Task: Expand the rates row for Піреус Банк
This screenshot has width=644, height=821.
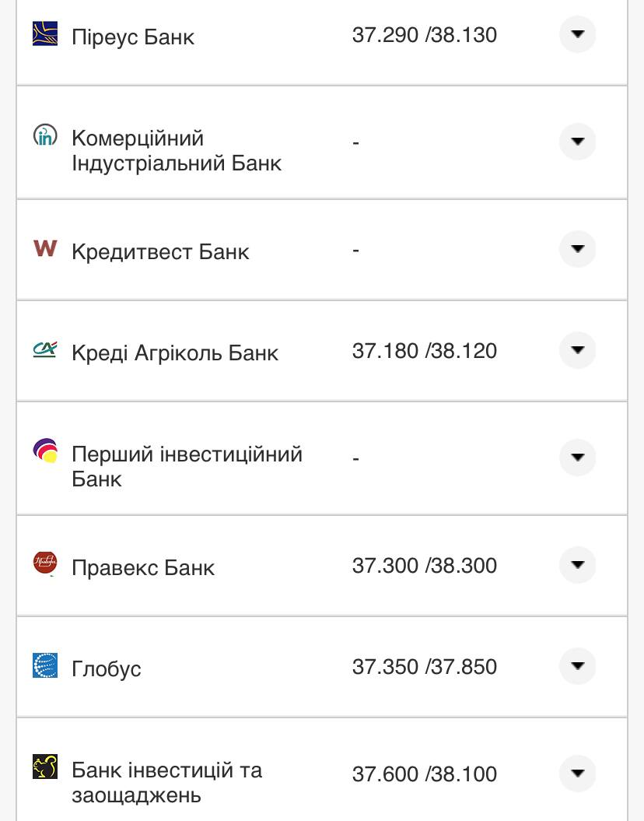Action: point(577,34)
